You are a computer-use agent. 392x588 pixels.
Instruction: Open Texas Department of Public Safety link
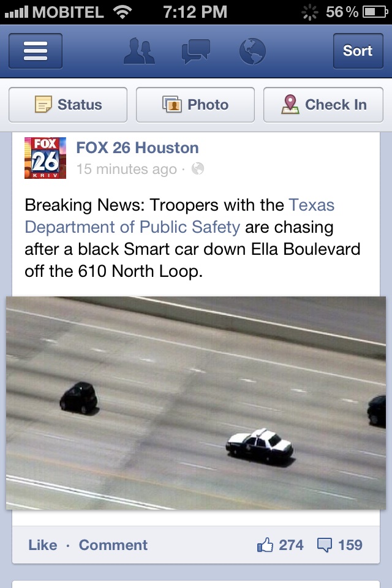pos(179,216)
